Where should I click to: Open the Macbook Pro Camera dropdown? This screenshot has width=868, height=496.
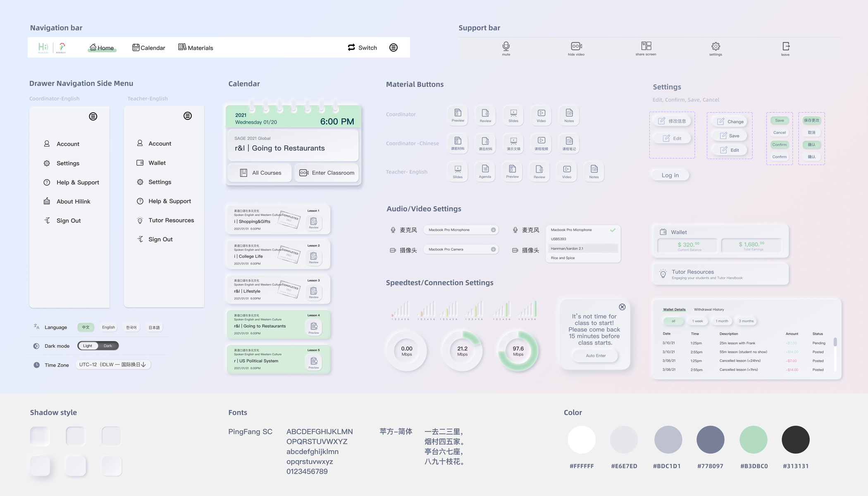pos(493,249)
